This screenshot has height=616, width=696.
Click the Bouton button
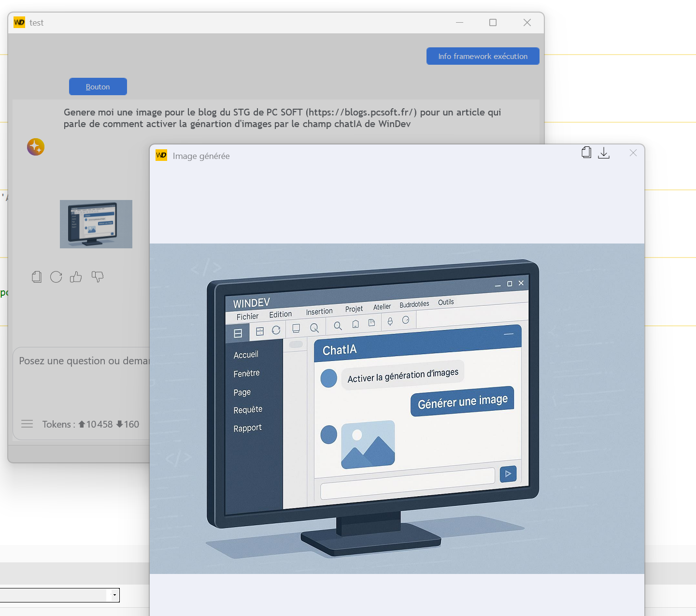[98, 86]
